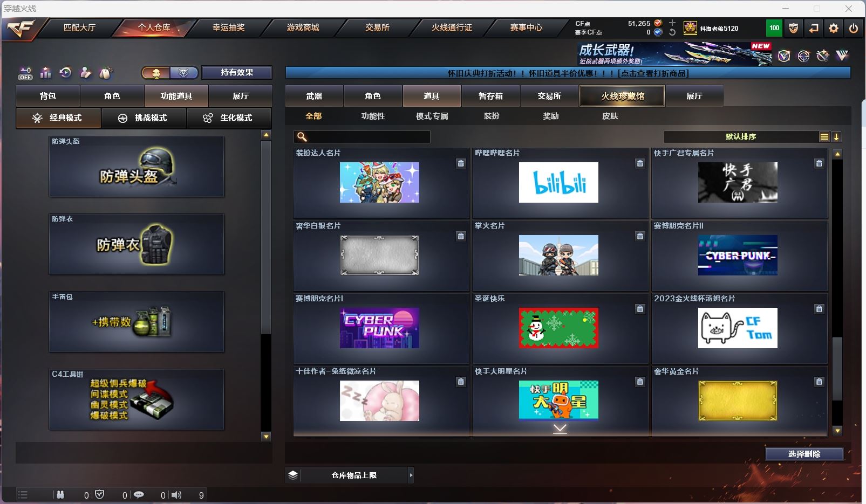Delete 装扮达人名片 via trash icon
The height and width of the screenshot is (504, 866).
pyautogui.click(x=461, y=163)
